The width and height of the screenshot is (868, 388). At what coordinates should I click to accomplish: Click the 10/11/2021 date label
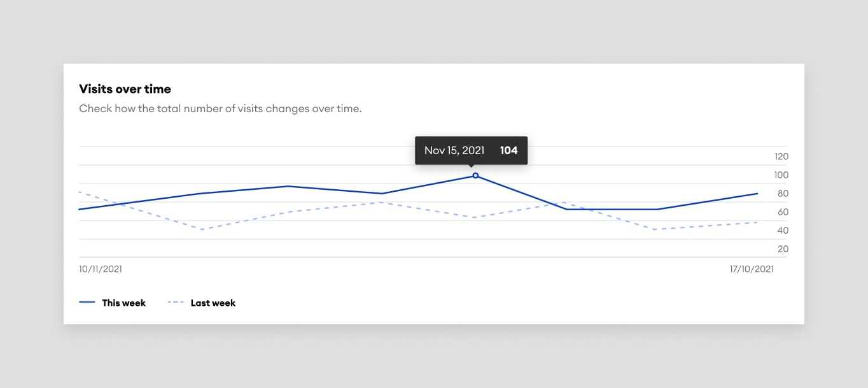100,269
